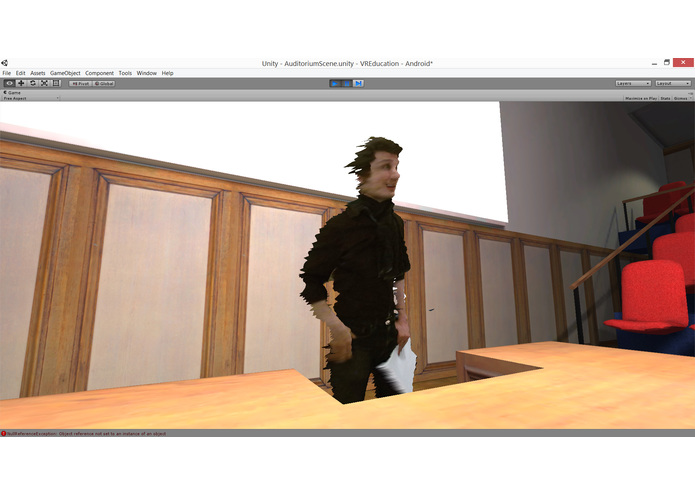Open the GameObject menu

point(65,73)
